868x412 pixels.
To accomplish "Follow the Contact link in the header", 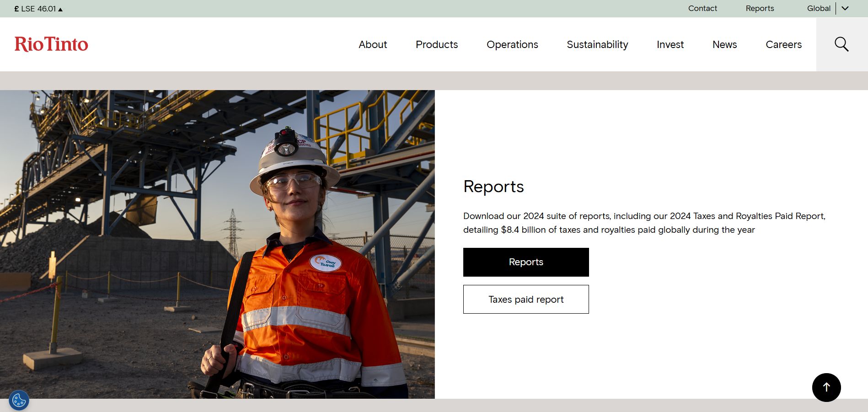I will click(702, 8).
